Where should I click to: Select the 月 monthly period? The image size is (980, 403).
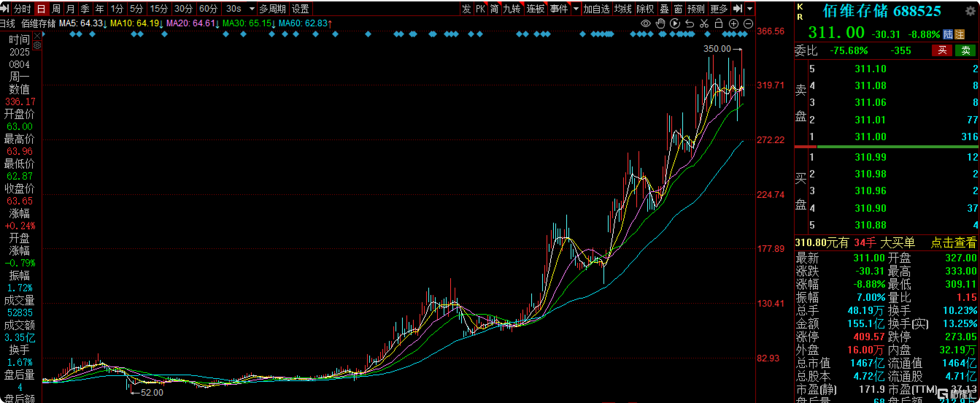pyautogui.click(x=70, y=8)
